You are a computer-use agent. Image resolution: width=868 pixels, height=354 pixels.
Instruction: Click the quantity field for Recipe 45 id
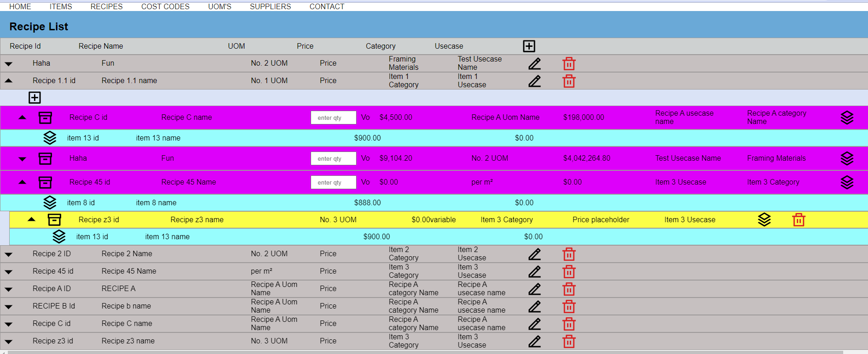click(x=333, y=182)
